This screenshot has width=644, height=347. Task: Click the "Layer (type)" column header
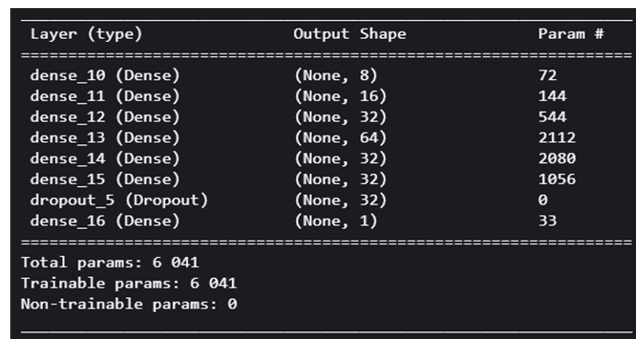click(86, 34)
